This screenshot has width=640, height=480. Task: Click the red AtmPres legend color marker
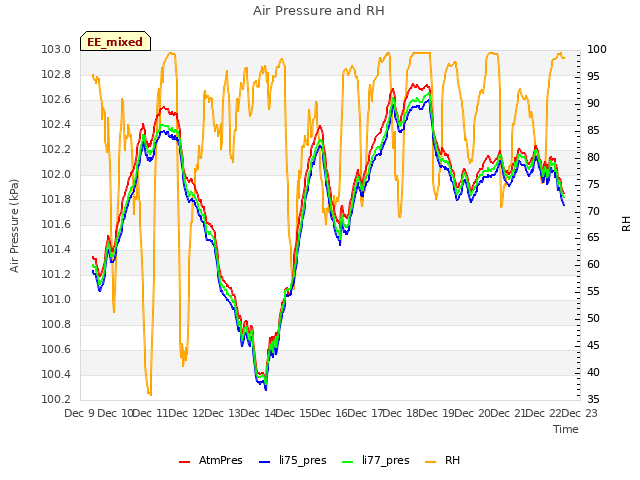pos(184,462)
